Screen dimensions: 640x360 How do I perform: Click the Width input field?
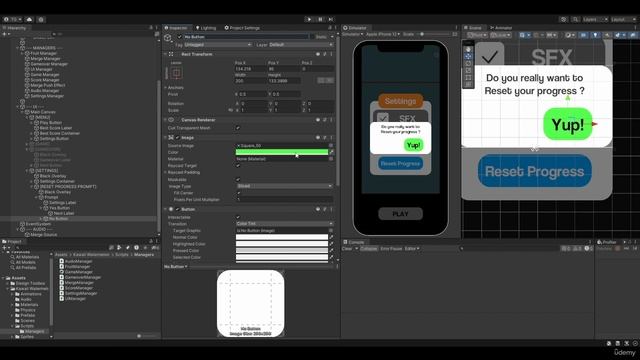[x=251, y=81]
